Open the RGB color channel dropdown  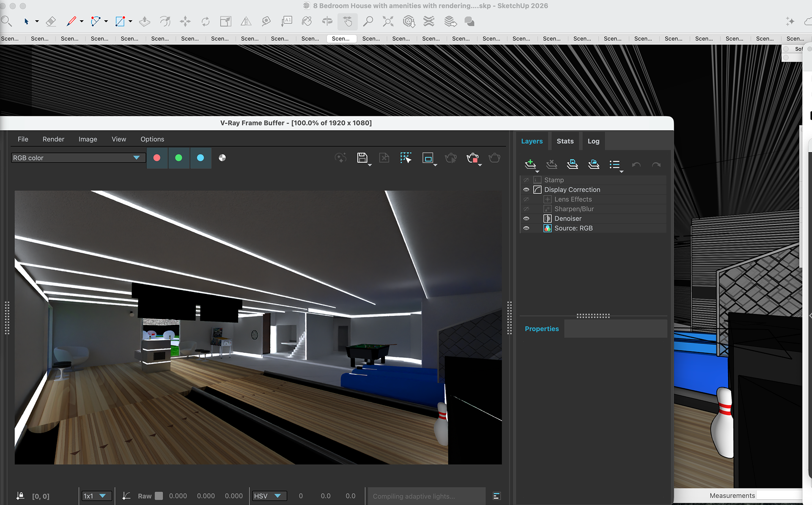[78, 158]
